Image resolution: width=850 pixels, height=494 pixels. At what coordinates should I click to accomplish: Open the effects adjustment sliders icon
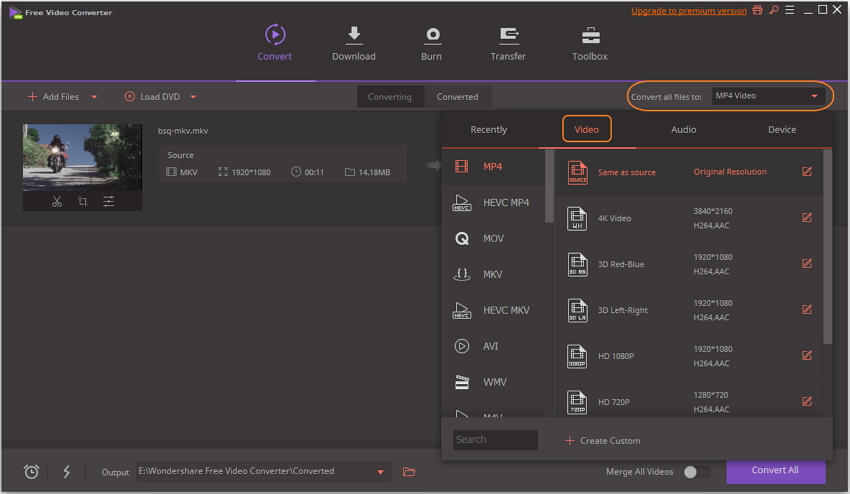[108, 201]
